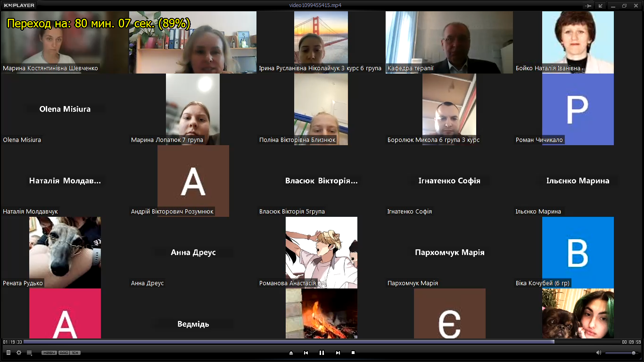Click Роман Чичикало's blue P avatar
This screenshot has height=362, width=644.
(578, 109)
